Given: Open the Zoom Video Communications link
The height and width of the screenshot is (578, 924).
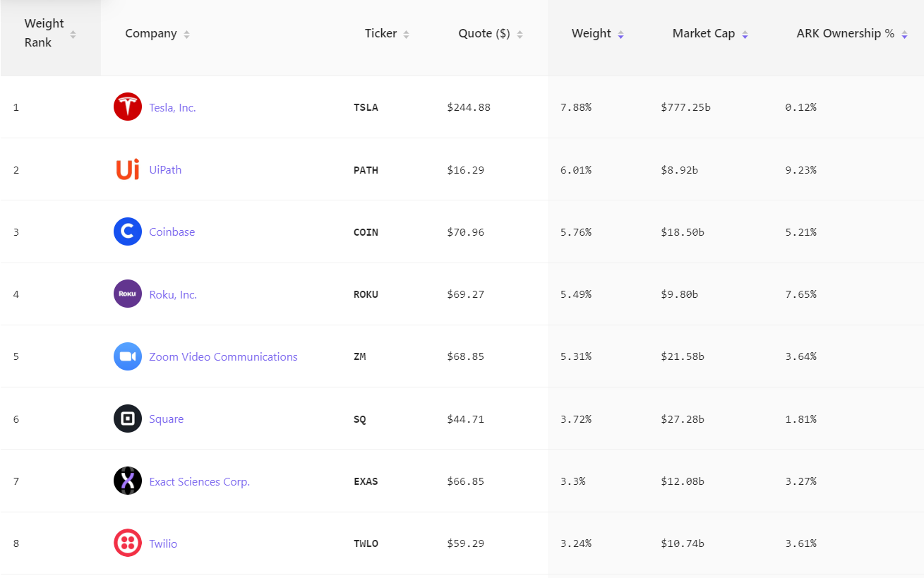Looking at the screenshot, I should (223, 357).
